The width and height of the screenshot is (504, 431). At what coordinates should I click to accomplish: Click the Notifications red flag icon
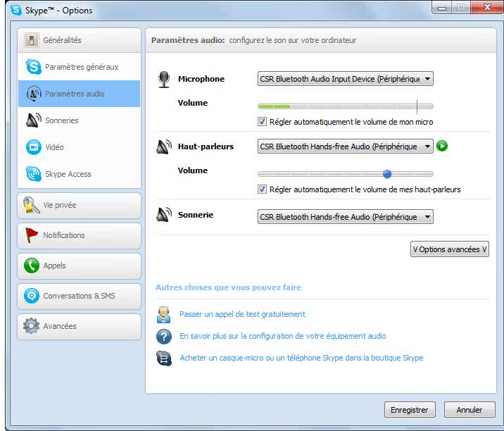pyautogui.click(x=31, y=235)
